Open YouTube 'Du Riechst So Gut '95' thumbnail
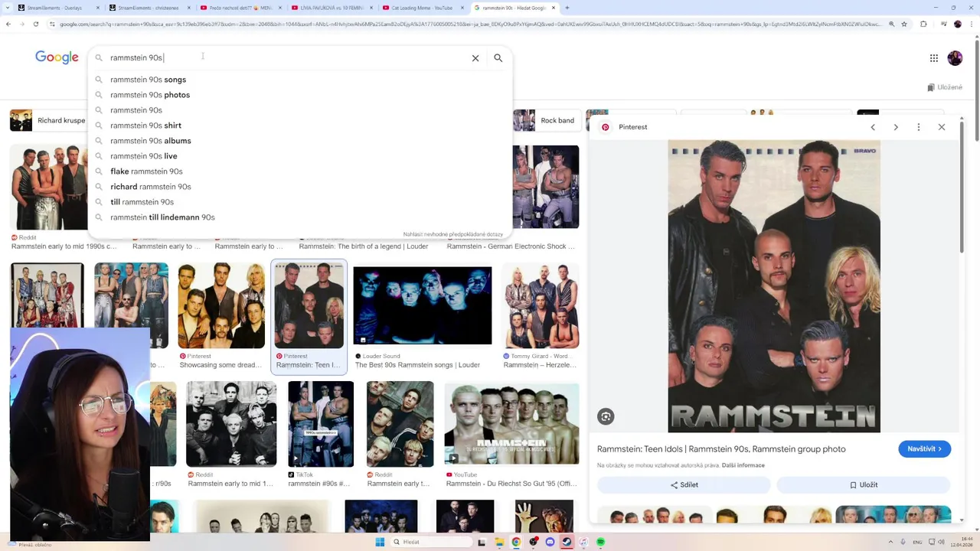Image resolution: width=980 pixels, height=551 pixels. 512,424
